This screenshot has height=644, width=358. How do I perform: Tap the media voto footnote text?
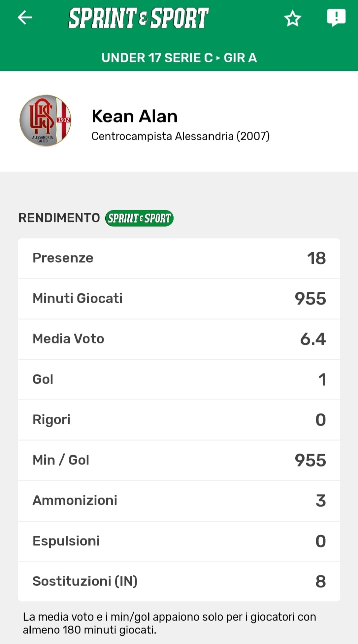[x=169, y=623]
